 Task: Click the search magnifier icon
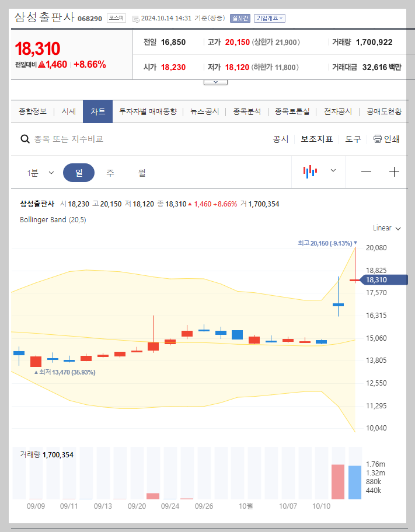tap(25, 139)
